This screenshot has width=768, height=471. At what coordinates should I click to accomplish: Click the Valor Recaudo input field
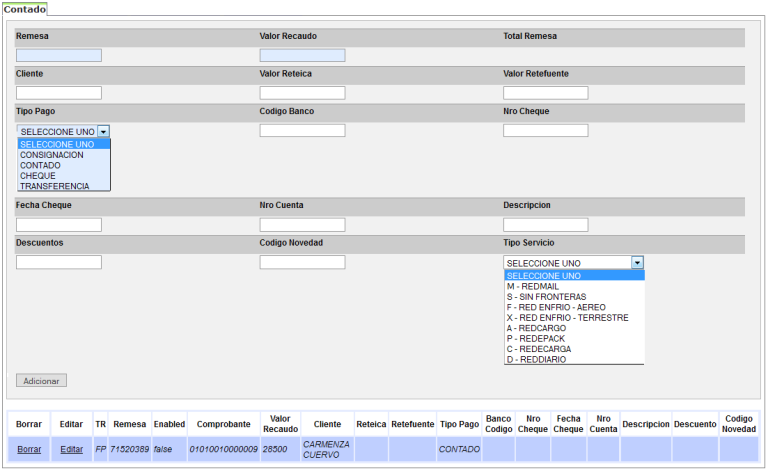tap(302, 56)
